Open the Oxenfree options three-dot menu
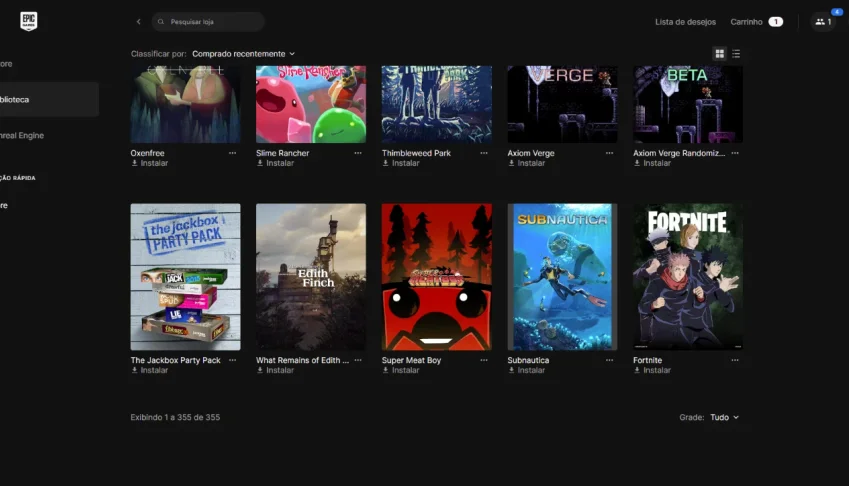849x486 pixels. (x=232, y=153)
